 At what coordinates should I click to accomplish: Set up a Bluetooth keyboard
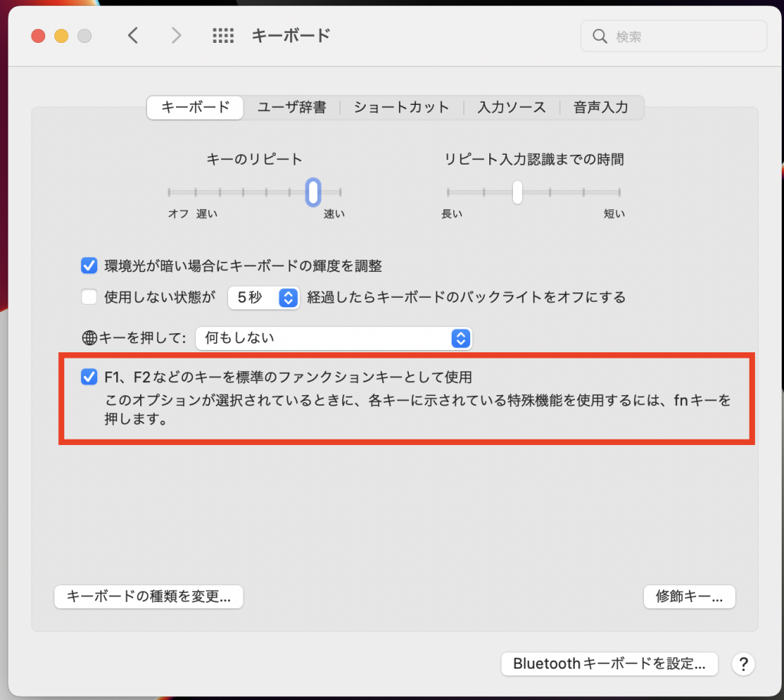(609, 664)
